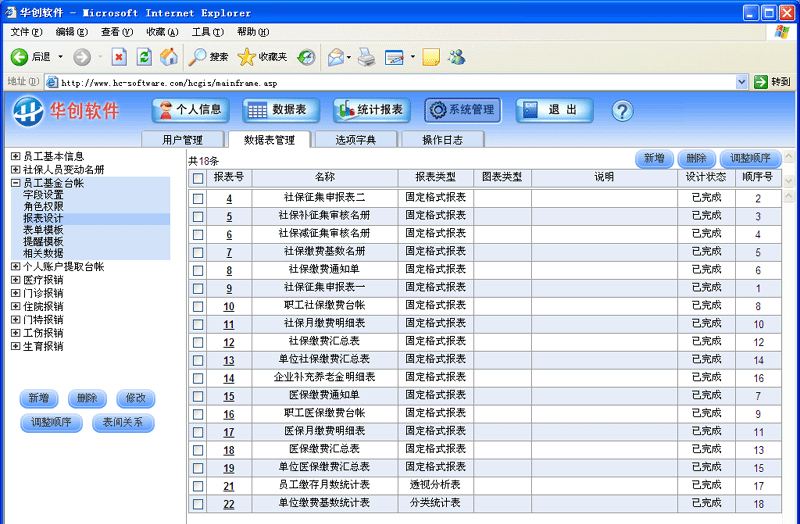
Task: Expand the 医疗报销 tree node
Action: coord(15,280)
